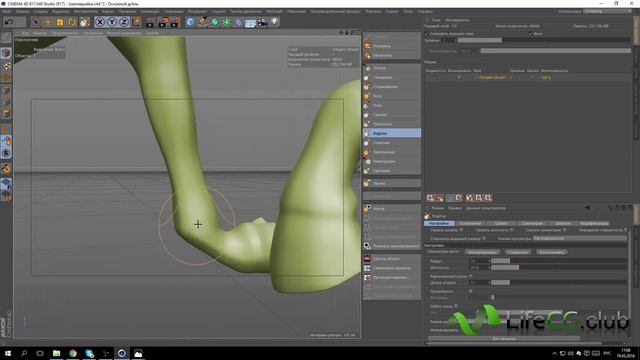The image size is (640, 360).
Task: Click the brush radius slider
Action: click(x=559, y=260)
